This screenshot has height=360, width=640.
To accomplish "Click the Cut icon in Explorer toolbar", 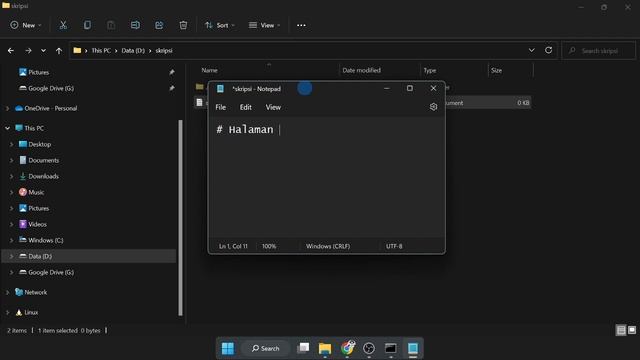I will pyautogui.click(x=63, y=25).
